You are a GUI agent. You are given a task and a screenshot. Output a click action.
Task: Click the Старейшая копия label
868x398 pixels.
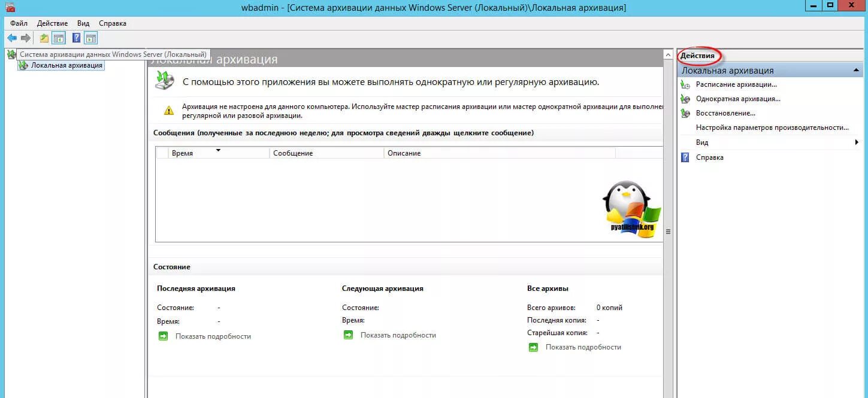(x=557, y=333)
